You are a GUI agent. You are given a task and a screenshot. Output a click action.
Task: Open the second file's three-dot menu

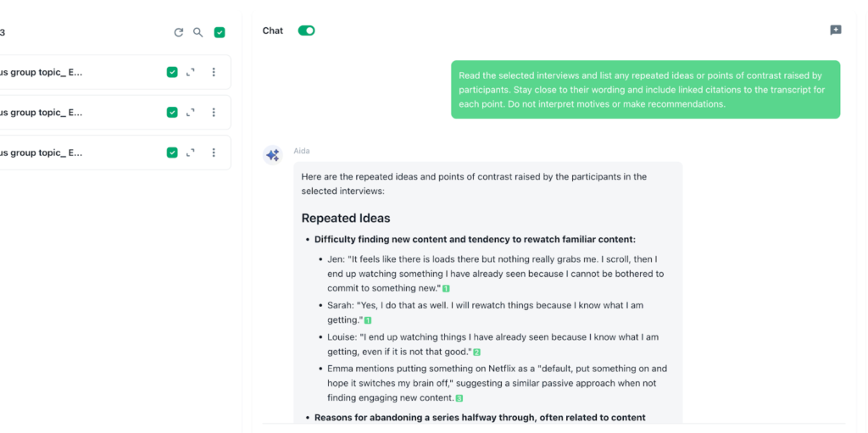click(x=214, y=112)
